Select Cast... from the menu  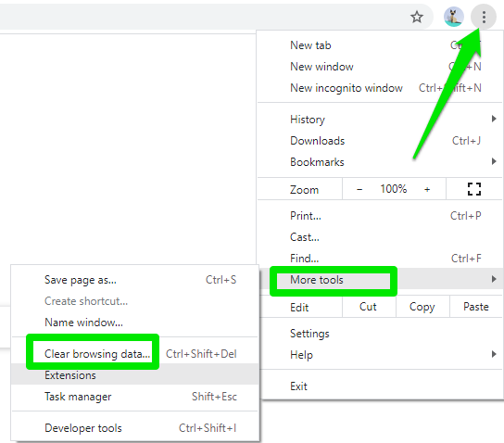tap(380, 237)
